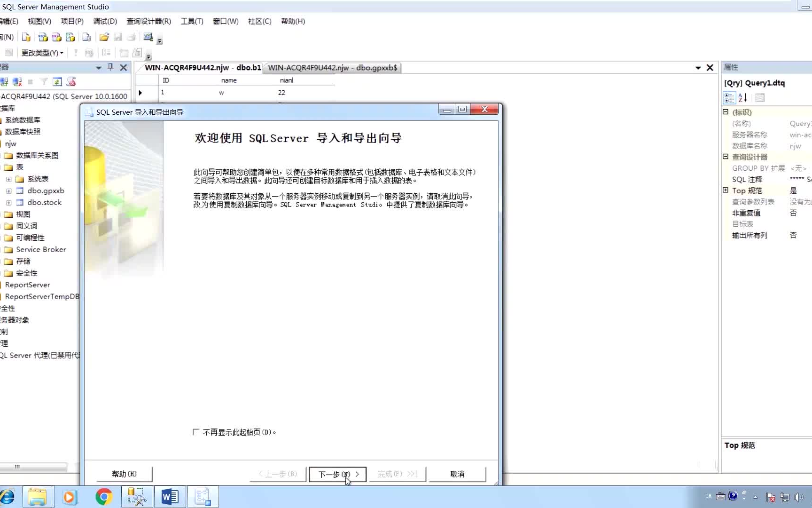
Task: Show hidden tray icons with the up arrow
Action: tap(755, 497)
